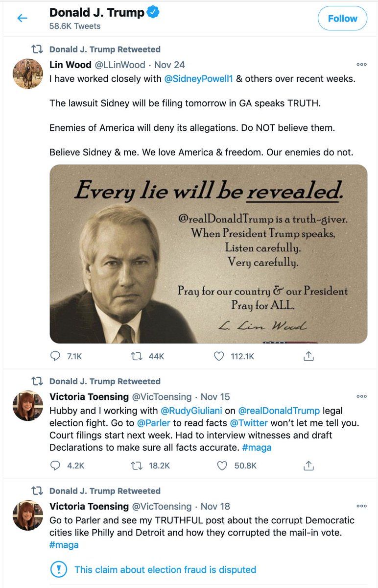Open the election fraud is disputed notice
This screenshot has height=588, width=378.
click(x=165, y=570)
